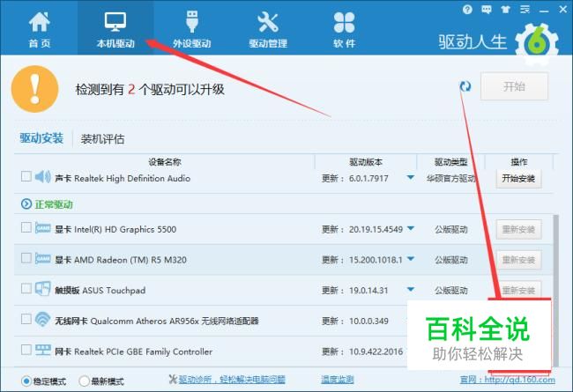Check the ASUS Touchpad checkbox
Viewport: 573px width, 392px height.
pos(26,288)
